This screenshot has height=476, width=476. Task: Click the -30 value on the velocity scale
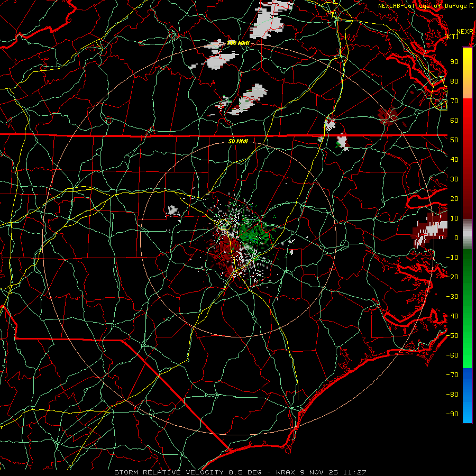coord(452,297)
